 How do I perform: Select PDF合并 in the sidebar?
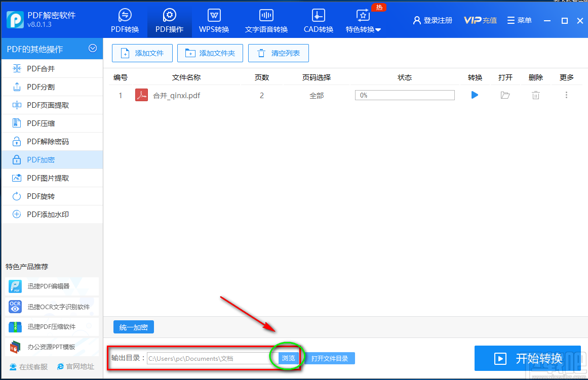(x=52, y=69)
